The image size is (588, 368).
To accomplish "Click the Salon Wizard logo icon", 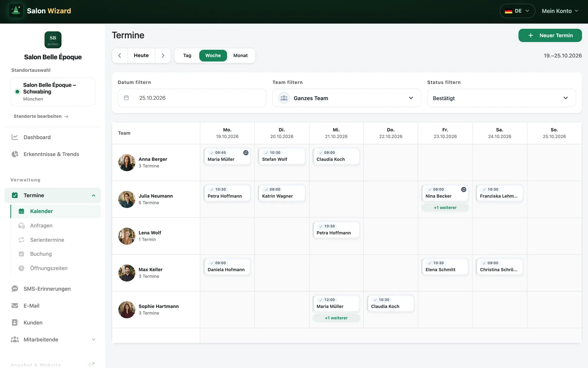I will coord(16,11).
